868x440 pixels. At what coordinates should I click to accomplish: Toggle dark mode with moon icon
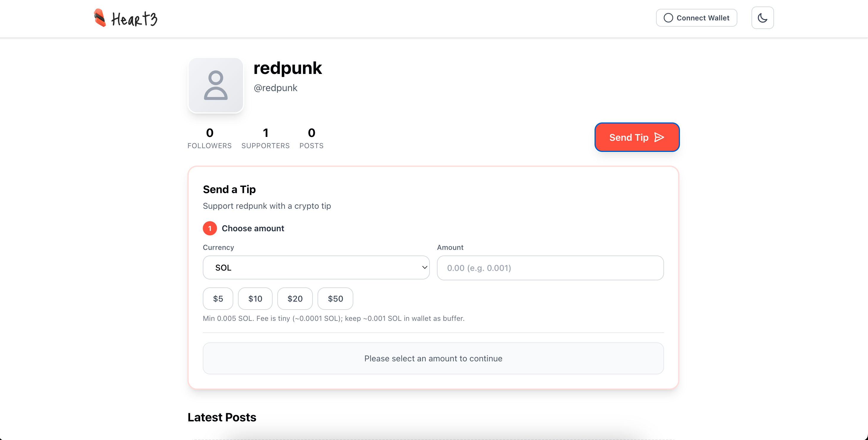[x=762, y=18]
